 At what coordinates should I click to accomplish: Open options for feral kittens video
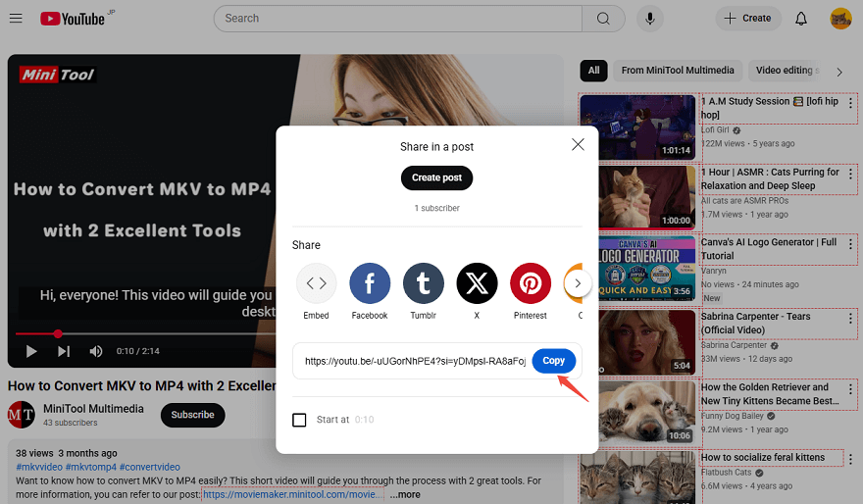850,459
